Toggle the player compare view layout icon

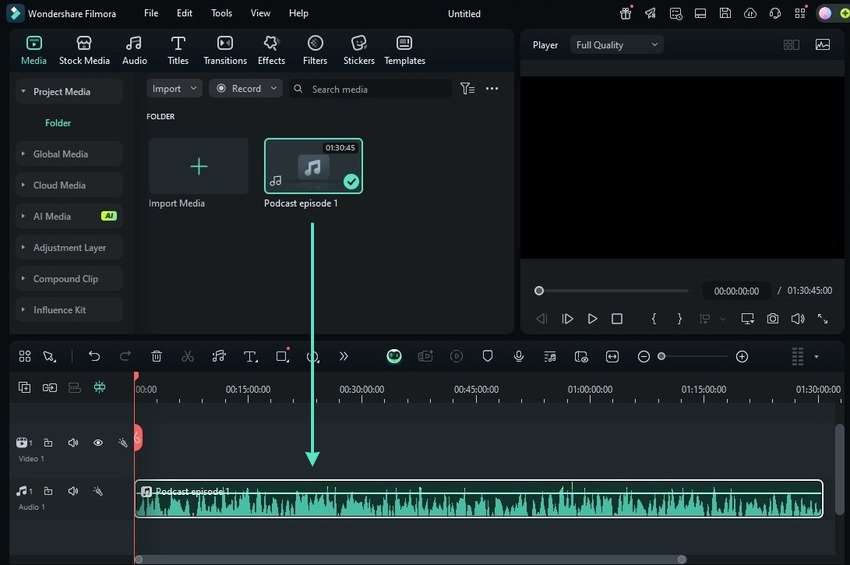point(791,45)
